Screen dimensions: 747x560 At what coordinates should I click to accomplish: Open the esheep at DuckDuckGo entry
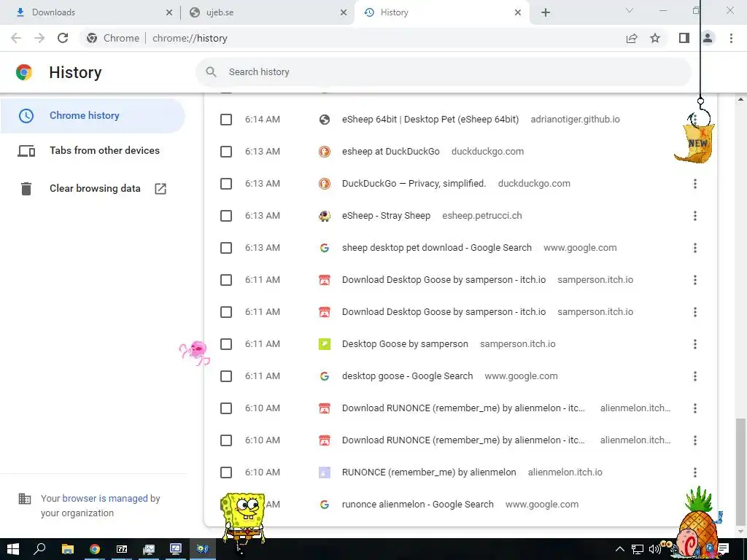point(391,152)
